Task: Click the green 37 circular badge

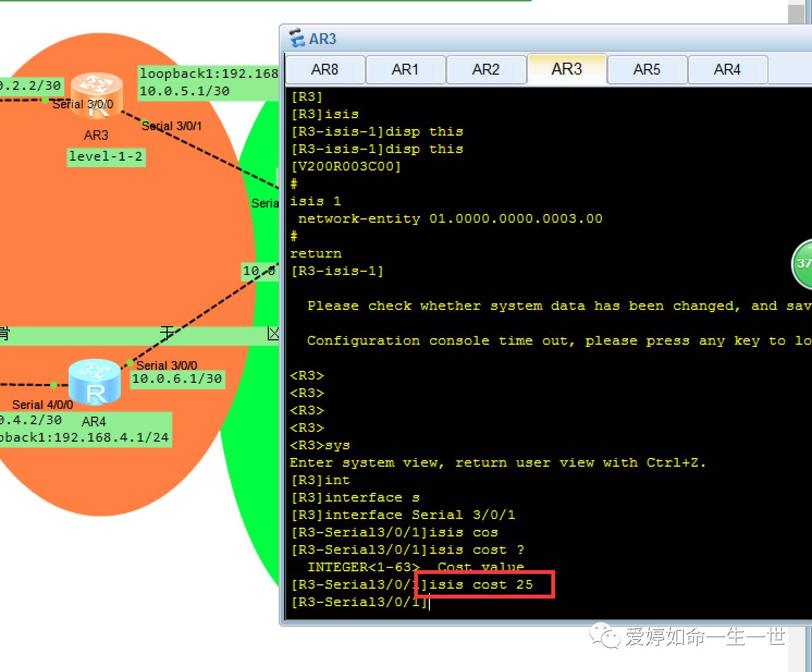Action: tap(802, 264)
